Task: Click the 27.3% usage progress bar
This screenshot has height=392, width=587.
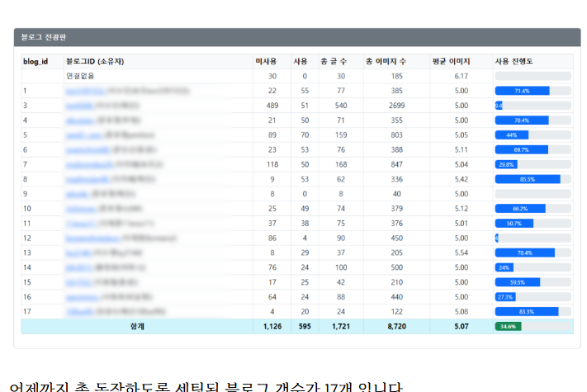Action: tap(533, 297)
